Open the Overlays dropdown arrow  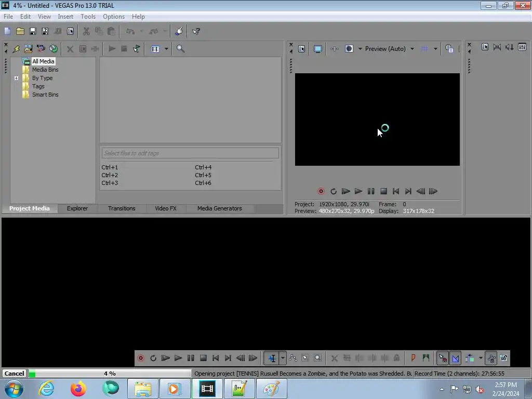[435, 49]
